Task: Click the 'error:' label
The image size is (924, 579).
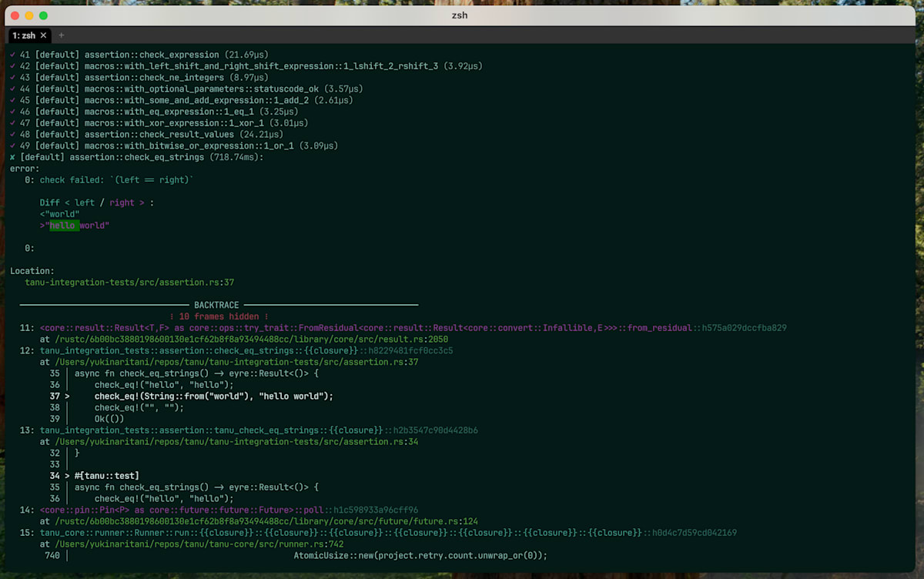Action: [x=25, y=169]
